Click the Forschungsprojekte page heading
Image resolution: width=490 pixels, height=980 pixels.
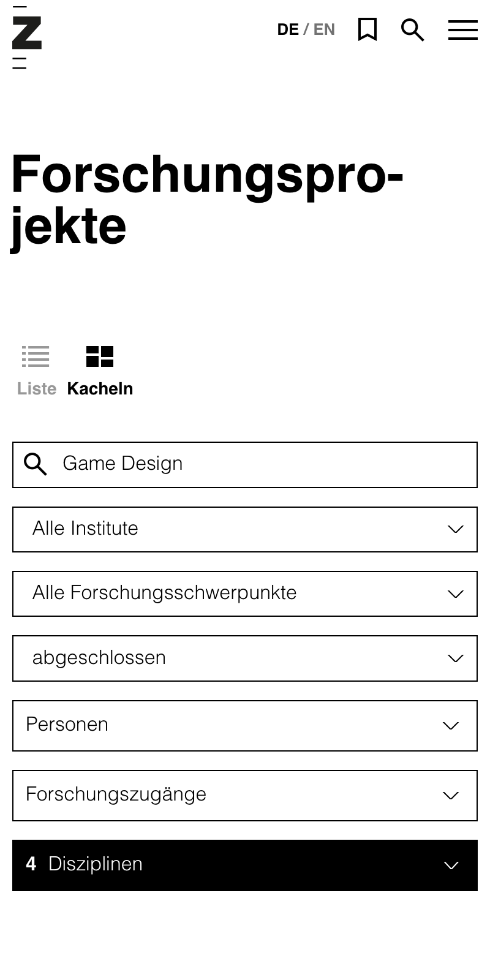click(x=208, y=201)
